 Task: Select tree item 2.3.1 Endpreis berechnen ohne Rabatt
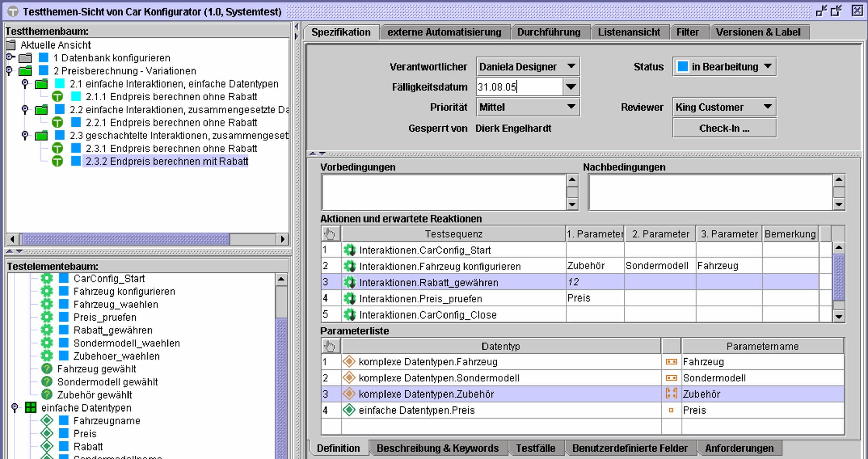tap(171, 148)
